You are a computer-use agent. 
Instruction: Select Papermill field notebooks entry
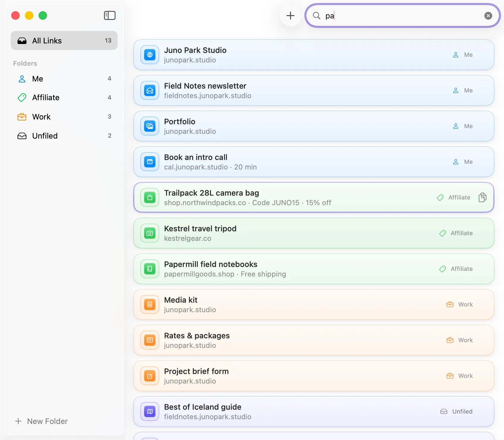pos(314,269)
